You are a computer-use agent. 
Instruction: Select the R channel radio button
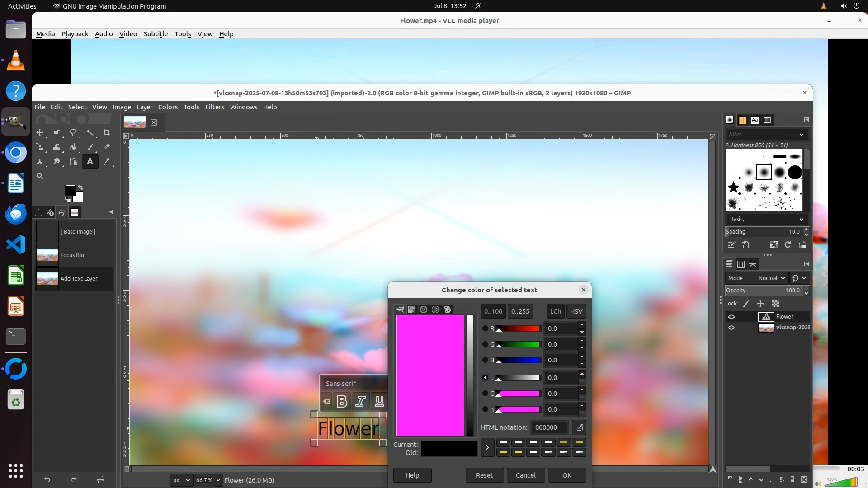click(485, 328)
